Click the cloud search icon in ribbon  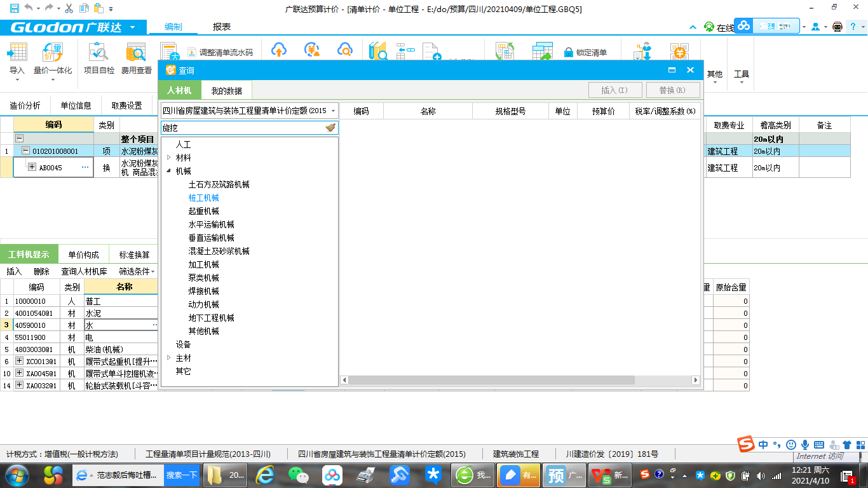pos(344,50)
